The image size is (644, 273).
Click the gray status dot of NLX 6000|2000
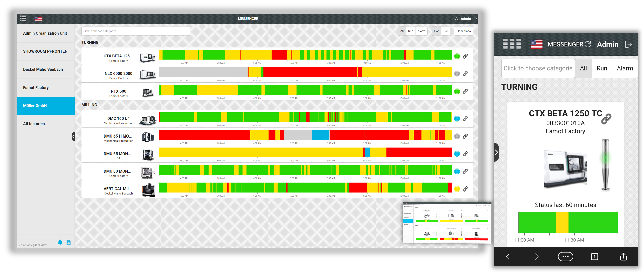point(457,74)
